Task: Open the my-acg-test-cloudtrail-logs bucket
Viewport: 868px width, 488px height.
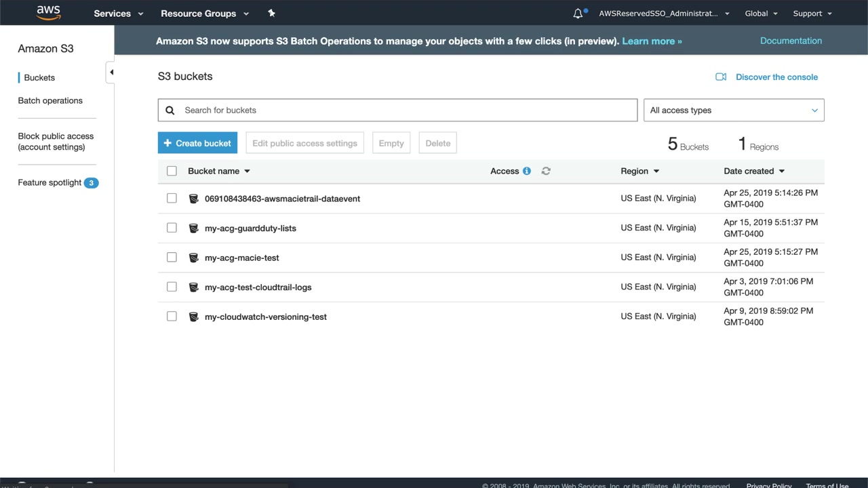Action: point(258,287)
